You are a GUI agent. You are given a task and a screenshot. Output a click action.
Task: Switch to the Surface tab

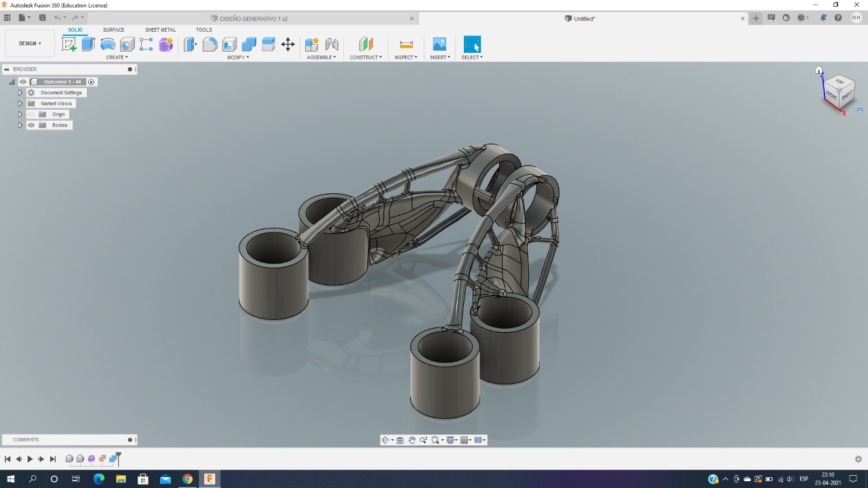113,30
